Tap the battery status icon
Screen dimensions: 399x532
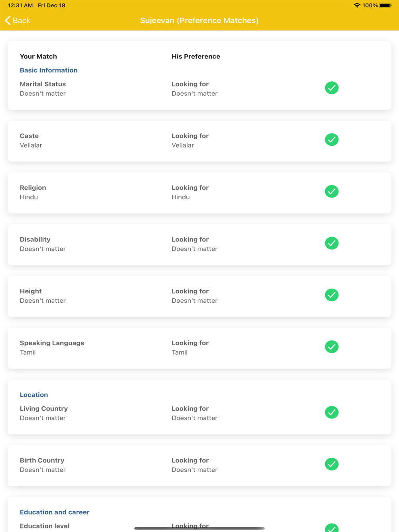click(x=385, y=6)
